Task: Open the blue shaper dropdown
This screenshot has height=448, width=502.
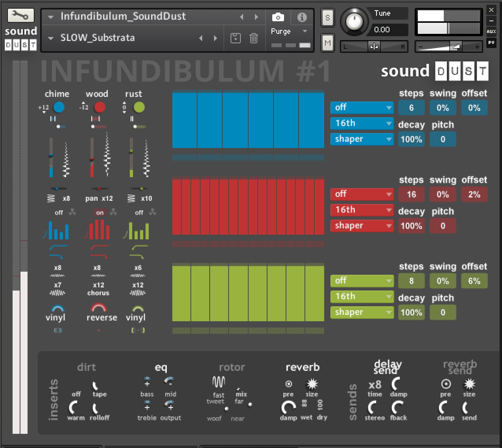Action: (362, 139)
